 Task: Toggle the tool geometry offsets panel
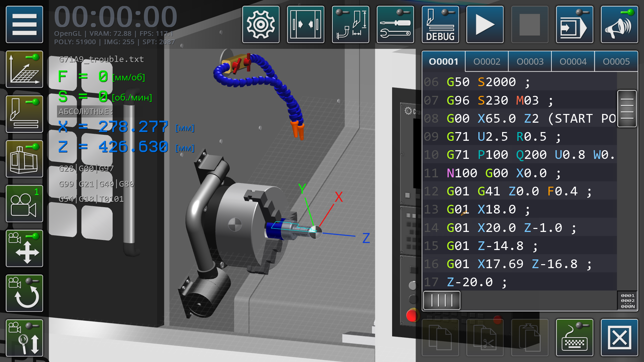click(350, 24)
